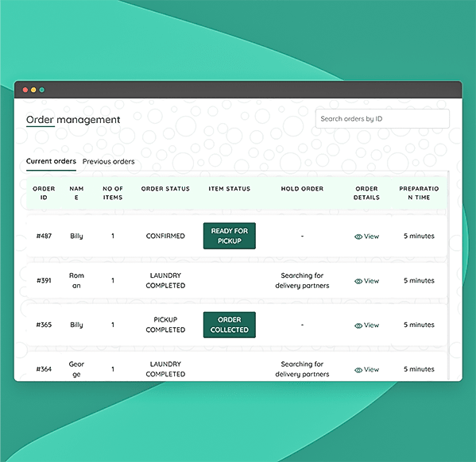The image size is (476, 462).
Task: Click item count 1 for order #487
Action: click(113, 236)
